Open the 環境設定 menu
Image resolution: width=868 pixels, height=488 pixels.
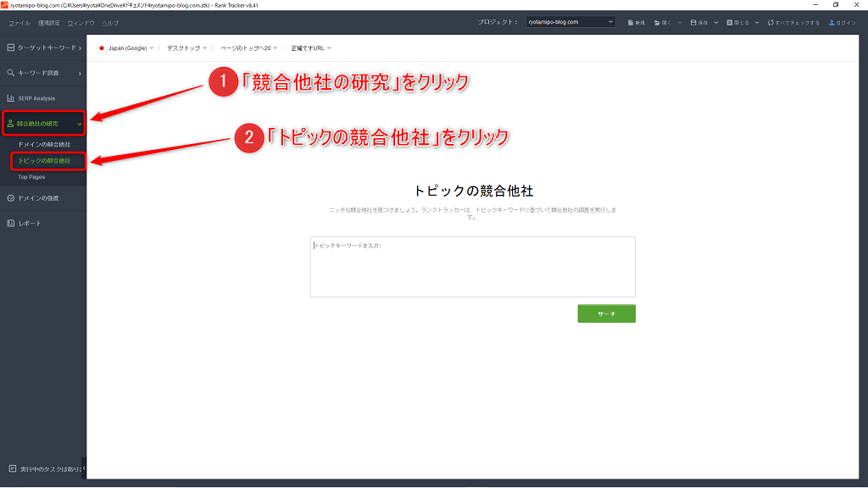point(48,23)
